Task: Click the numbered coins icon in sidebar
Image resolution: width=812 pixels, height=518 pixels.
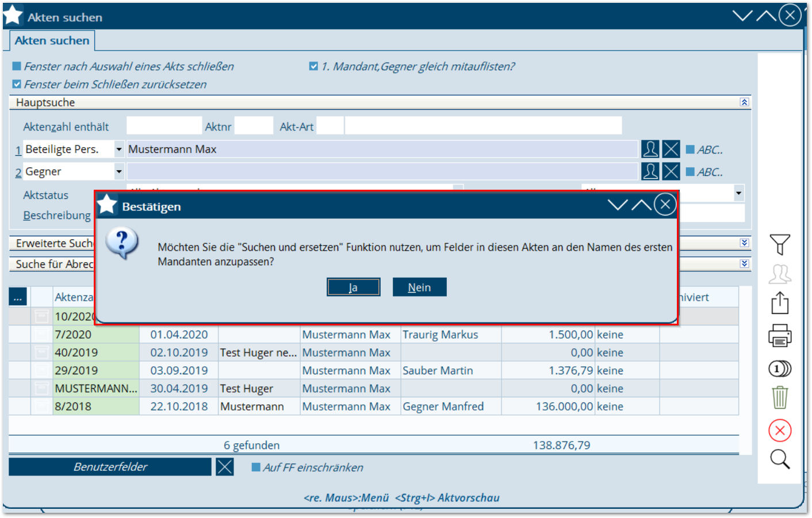Action: click(x=780, y=369)
